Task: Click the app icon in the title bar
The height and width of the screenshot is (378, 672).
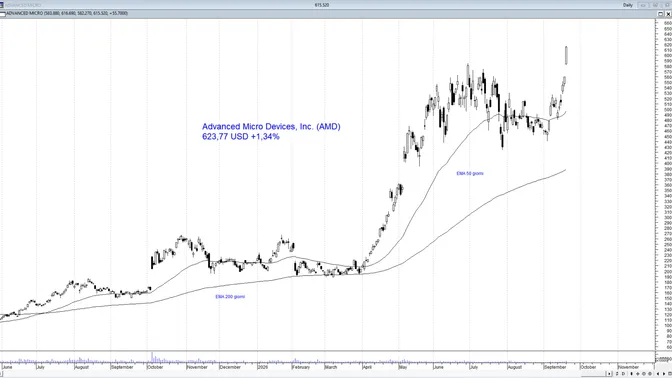Action: click(2, 5)
